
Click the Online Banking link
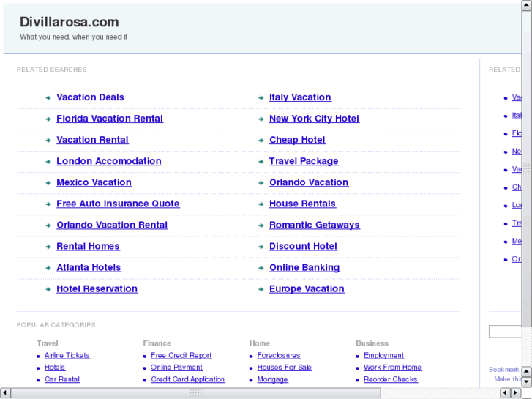[304, 267]
